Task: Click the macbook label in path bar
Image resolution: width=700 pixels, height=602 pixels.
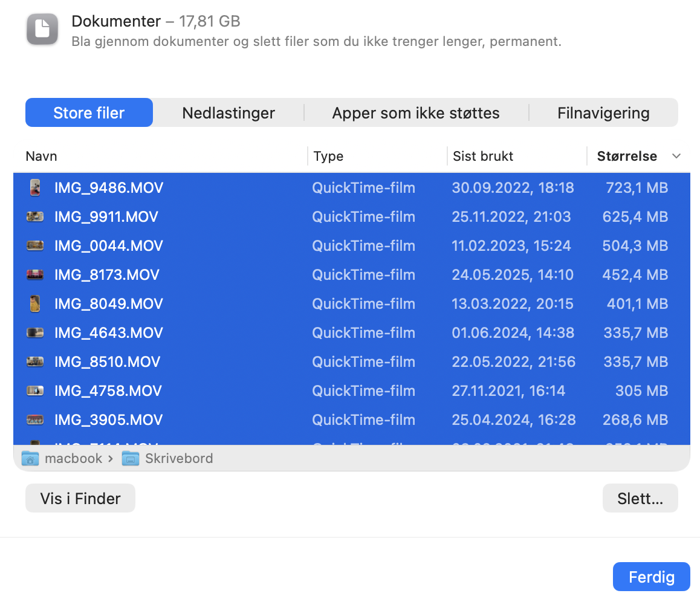Action: (74, 458)
